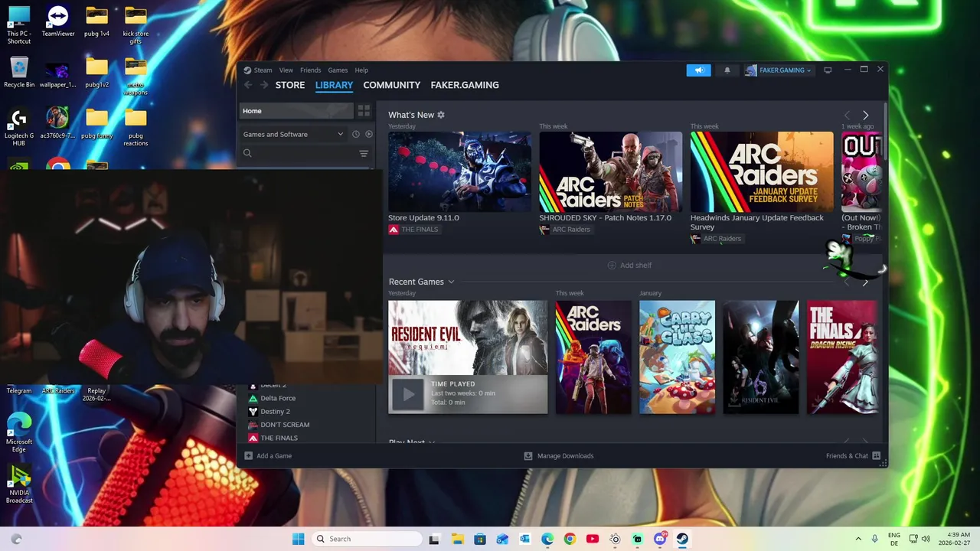This screenshot has width=980, height=551.
Task: Click Add shelf
Action: pos(629,266)
